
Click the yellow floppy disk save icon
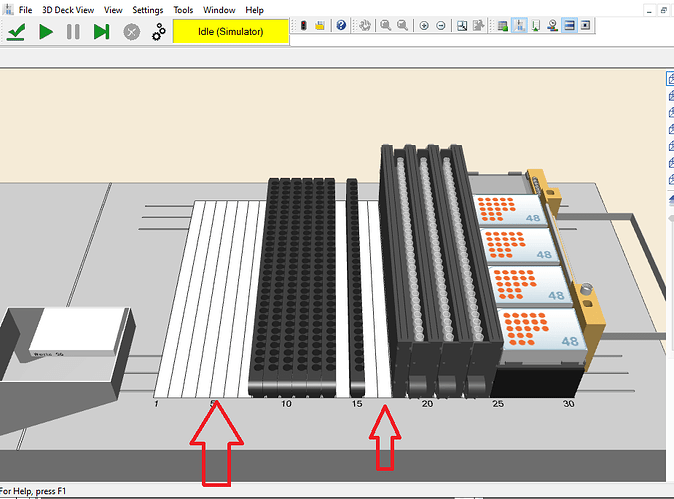pyautogui.click(x=319, y=26)
